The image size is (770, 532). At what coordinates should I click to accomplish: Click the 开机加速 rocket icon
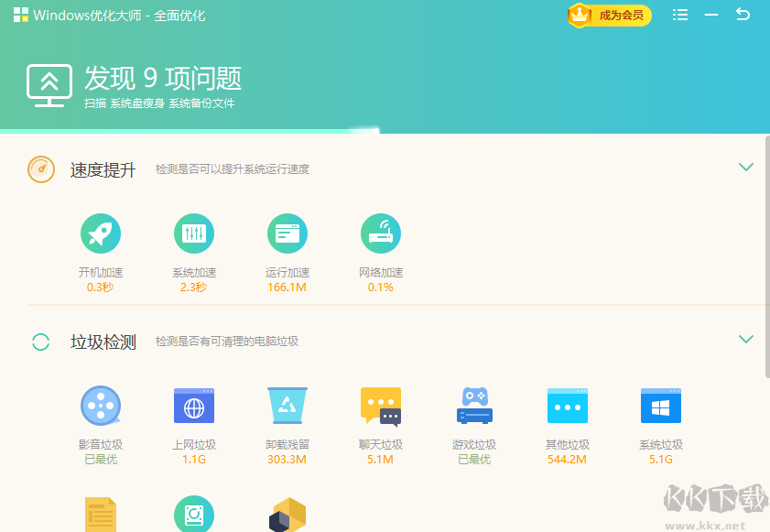click(x=101, y=234)
